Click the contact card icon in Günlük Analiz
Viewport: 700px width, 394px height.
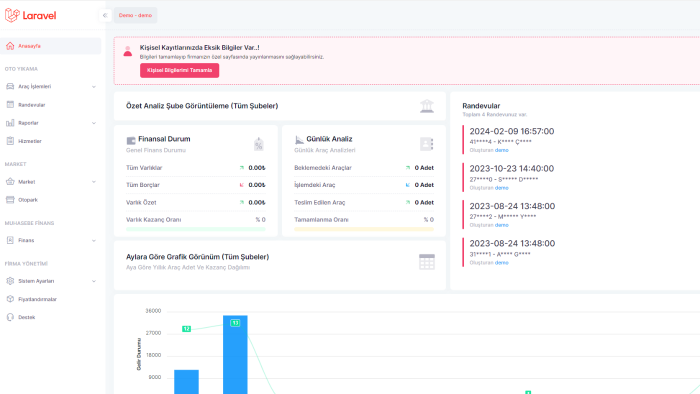point(426,144)
